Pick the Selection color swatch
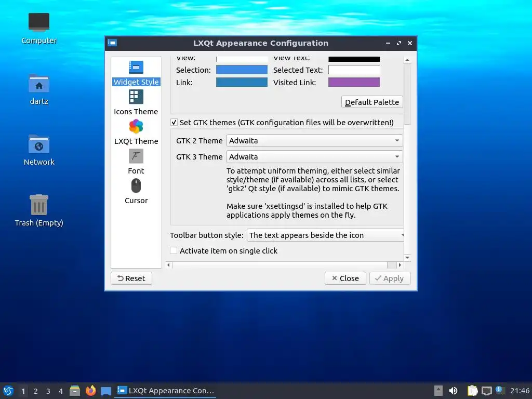Screen dimensions: 532x399 pos(242,70)
